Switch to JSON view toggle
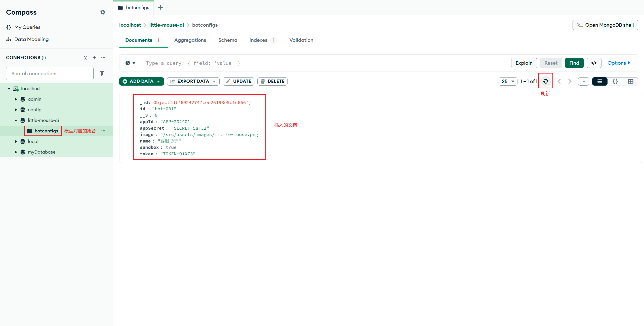 click(x=615, y=81)
